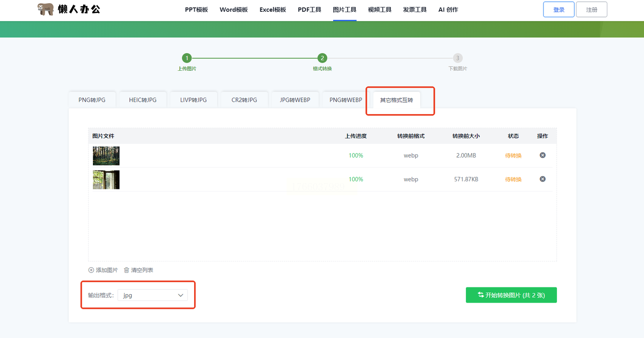This screenshot has height=338, width=644.
Task: Open 视频工具 in top navigation
Action: click(380, 10)
